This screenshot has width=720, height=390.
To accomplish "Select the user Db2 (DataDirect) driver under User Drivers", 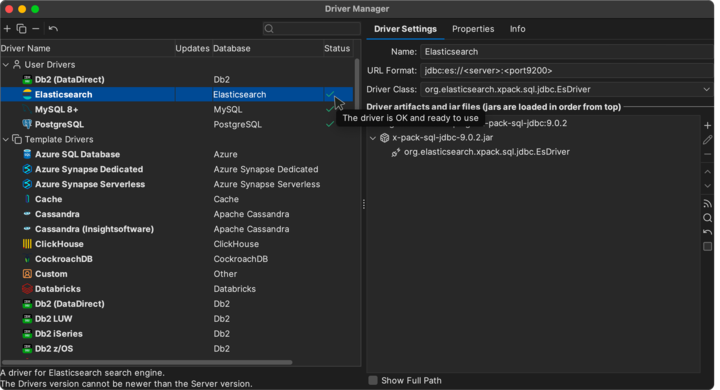I will click(x=177, y=79).
